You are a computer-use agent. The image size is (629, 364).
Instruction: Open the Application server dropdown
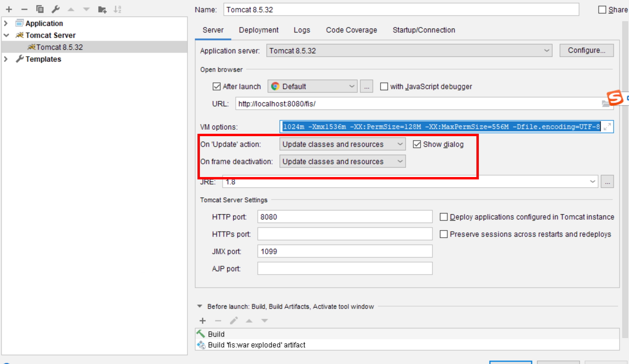[409, 51]
